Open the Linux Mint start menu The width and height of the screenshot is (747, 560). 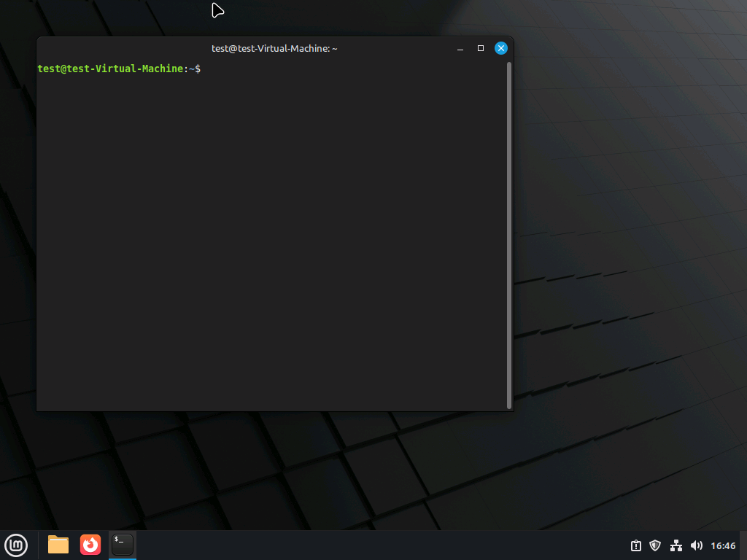pos(16,545)
